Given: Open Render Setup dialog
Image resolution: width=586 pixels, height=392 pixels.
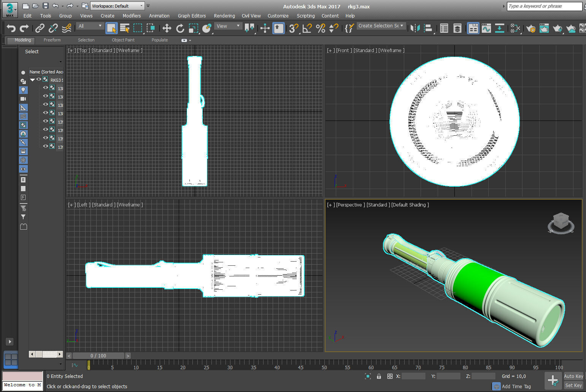Looking at the screenshot, I should 531,28.
